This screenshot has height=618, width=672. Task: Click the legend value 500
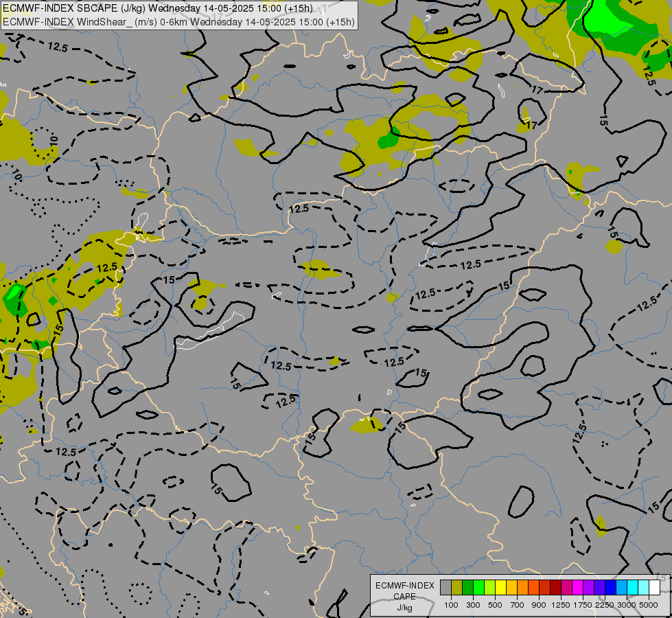(495, 605)
